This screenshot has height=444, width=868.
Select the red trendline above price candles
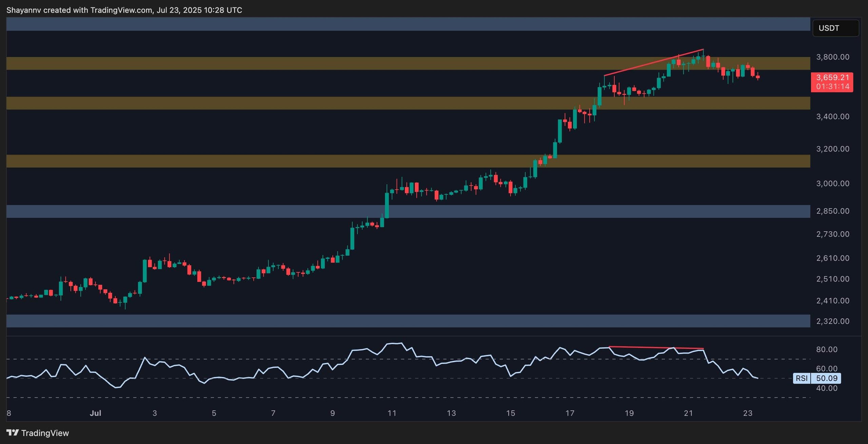click(x=653, y=62)
